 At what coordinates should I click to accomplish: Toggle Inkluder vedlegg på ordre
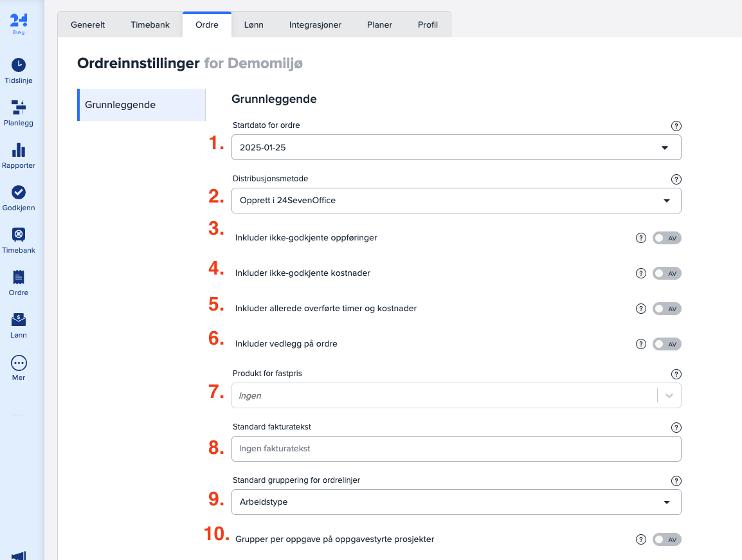pyautogui.click(x=666, y=344)
